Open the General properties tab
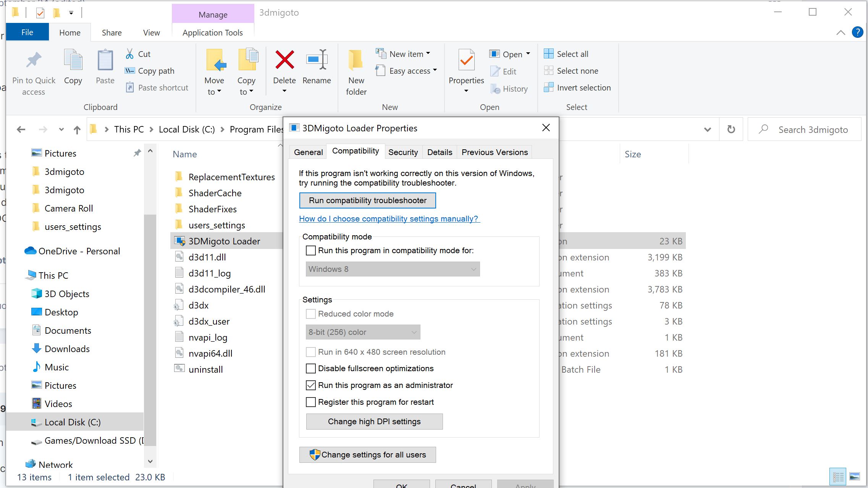The image size is (868, 488). click(x=308, y=152)
